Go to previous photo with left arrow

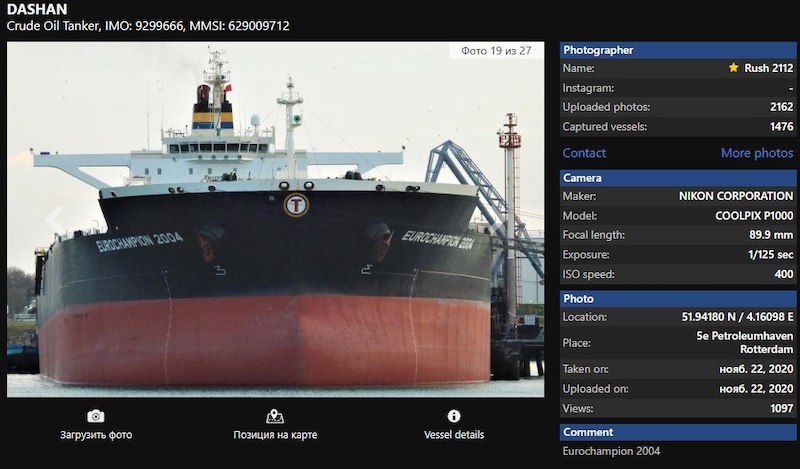54,219
